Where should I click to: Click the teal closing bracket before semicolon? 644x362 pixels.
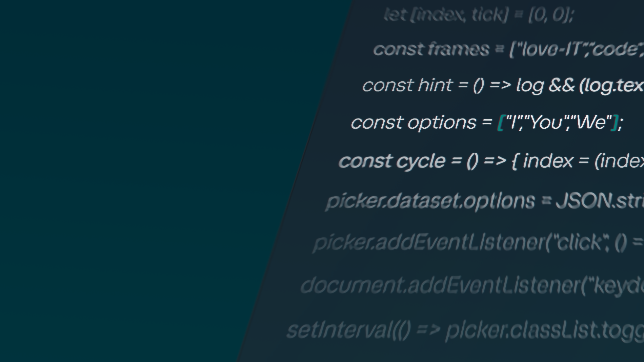coord(615,122)
